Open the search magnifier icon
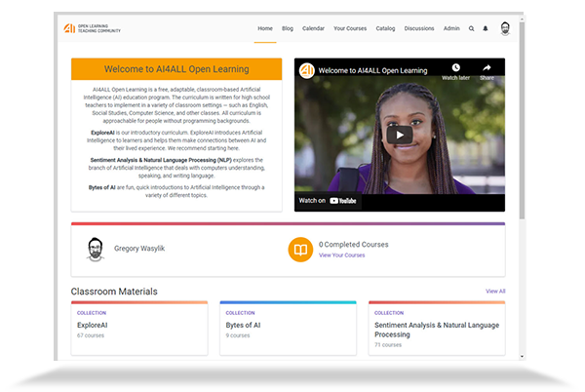 point(472,28)
